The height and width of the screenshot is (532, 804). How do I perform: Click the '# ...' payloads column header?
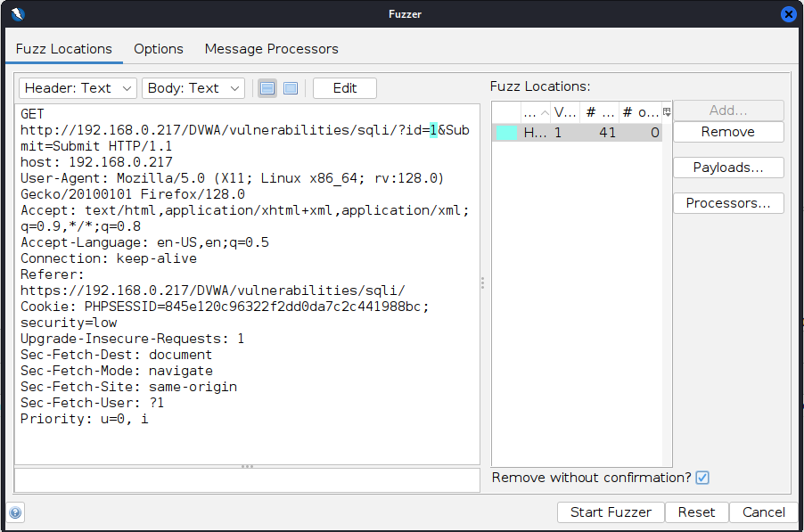pos(599,112)
